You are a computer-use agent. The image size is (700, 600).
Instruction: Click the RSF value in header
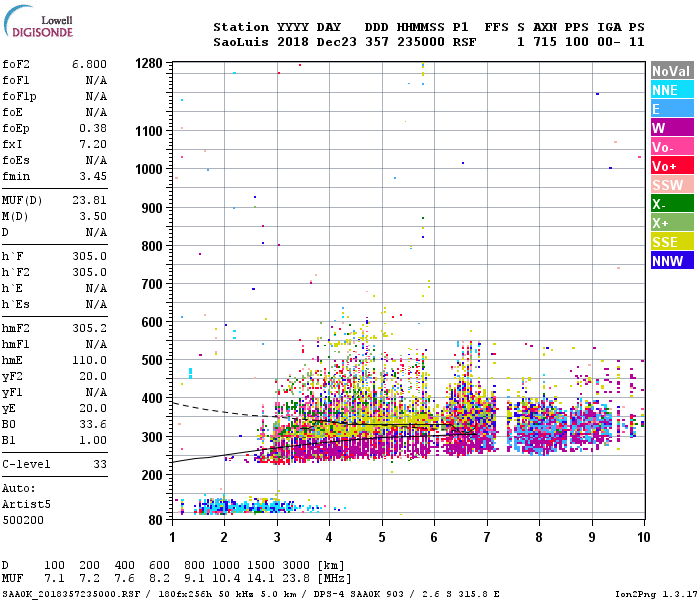coord(465,42)
